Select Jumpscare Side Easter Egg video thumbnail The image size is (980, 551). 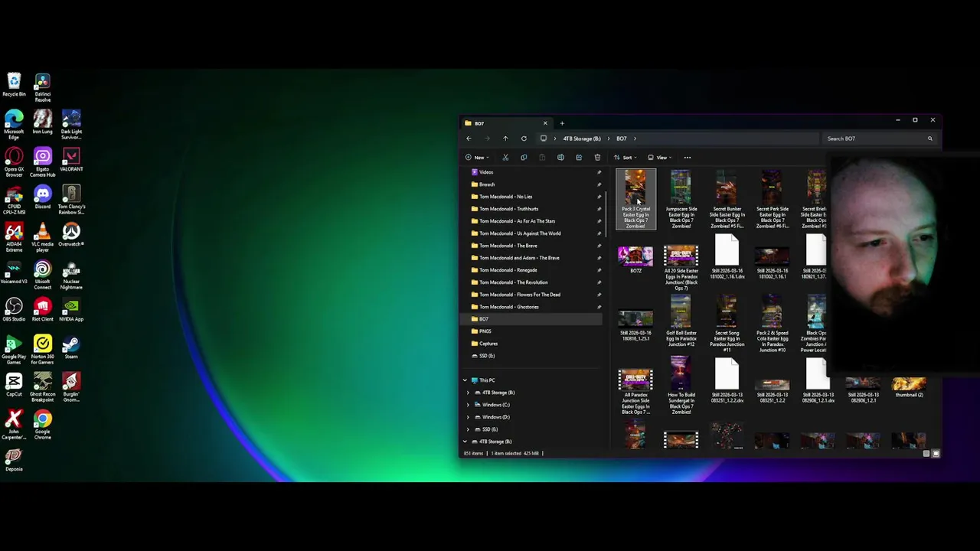click(681, 200)
